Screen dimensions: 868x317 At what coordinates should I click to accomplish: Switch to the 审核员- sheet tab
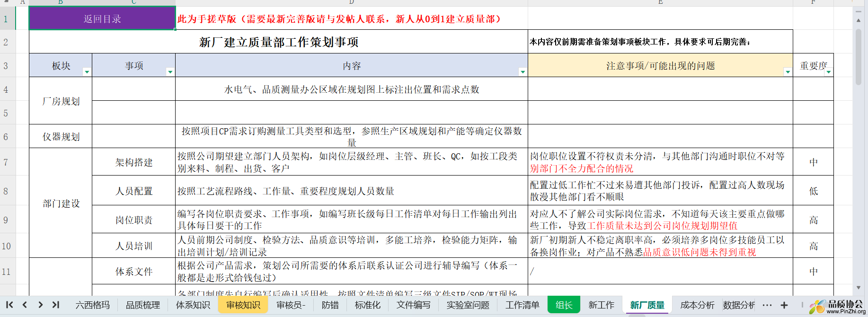pyautogui.click(x=291, y=305)
